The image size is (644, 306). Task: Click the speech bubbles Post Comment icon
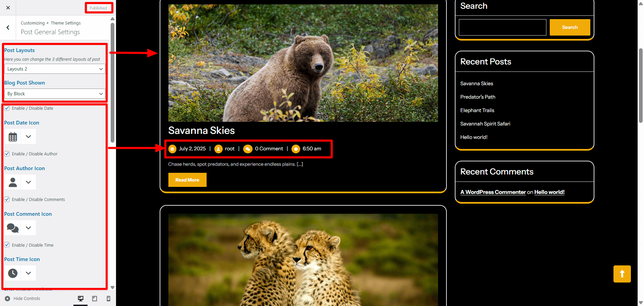[13, 228]
